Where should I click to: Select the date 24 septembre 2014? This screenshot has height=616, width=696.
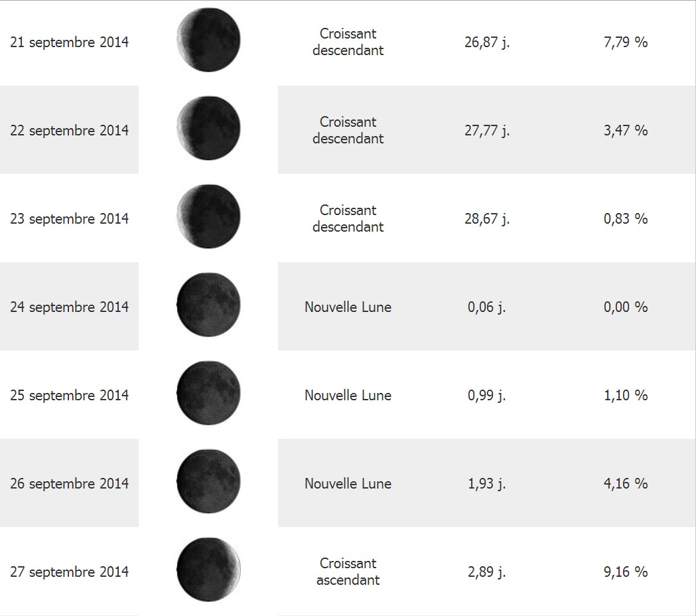click(x=69, y=307)
